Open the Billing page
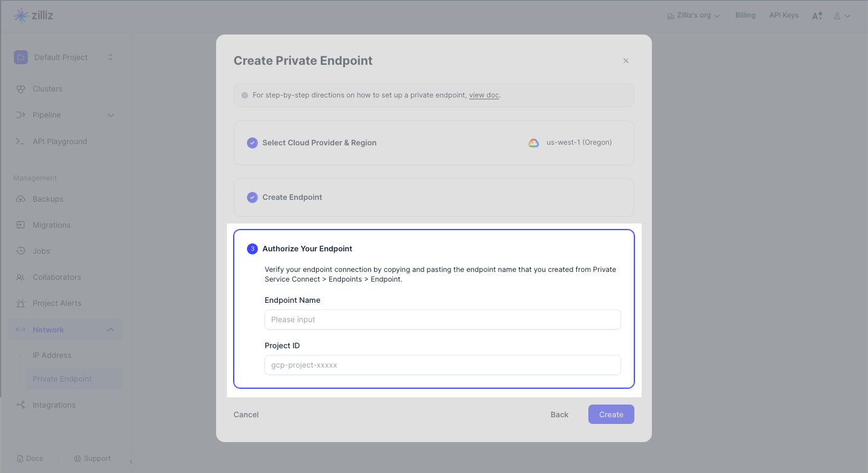Viewport: 868px width, 473px height. pyautogui.click(x=745, y=15)
